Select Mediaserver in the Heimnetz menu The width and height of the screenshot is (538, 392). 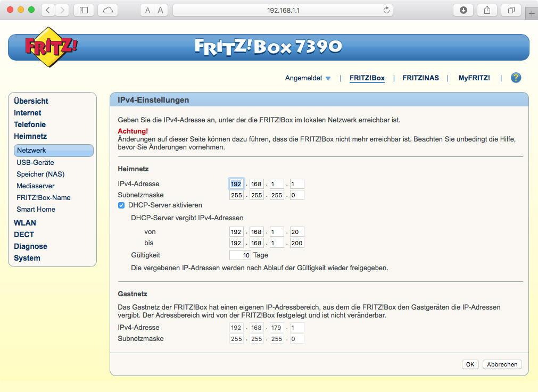pos(35,186)
